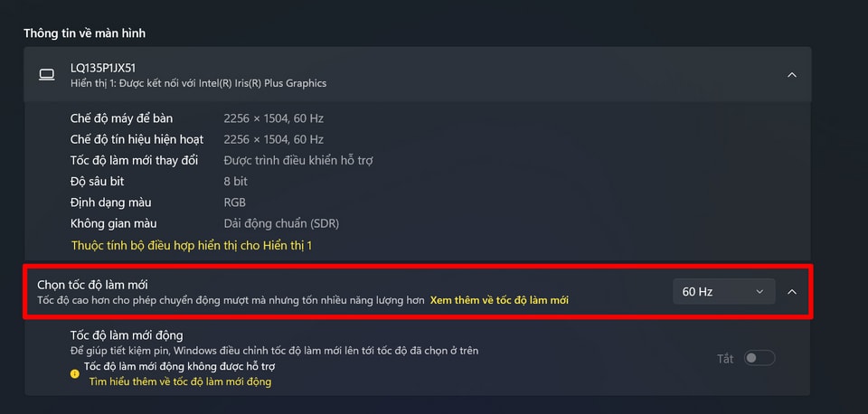Toggle the Tốc độ làm mới động switch
The height and width of the screenshot is (414, 868).
[759, 358]
